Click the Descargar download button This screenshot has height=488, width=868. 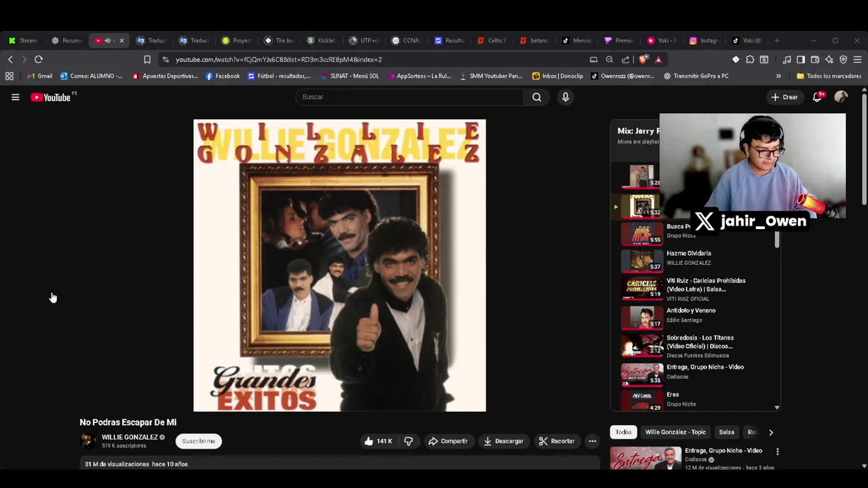[x=503, y=441]
